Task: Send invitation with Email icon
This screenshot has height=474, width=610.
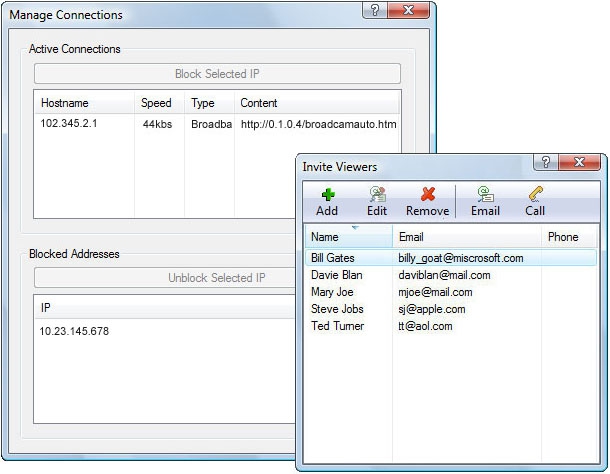Action: [x=485, y=194]
